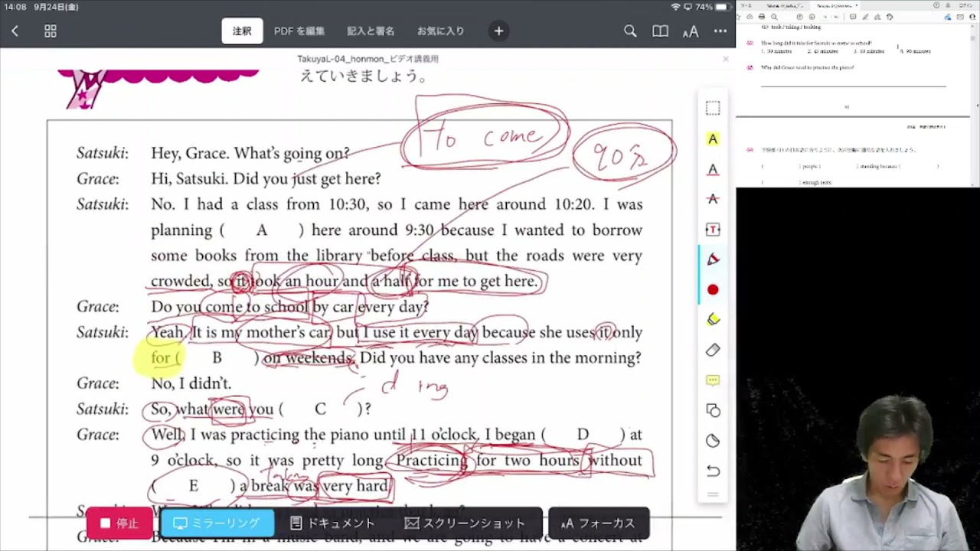Click the 停止 stop recording button
This screenshot has width=980, height=551.
pos(120,523)
